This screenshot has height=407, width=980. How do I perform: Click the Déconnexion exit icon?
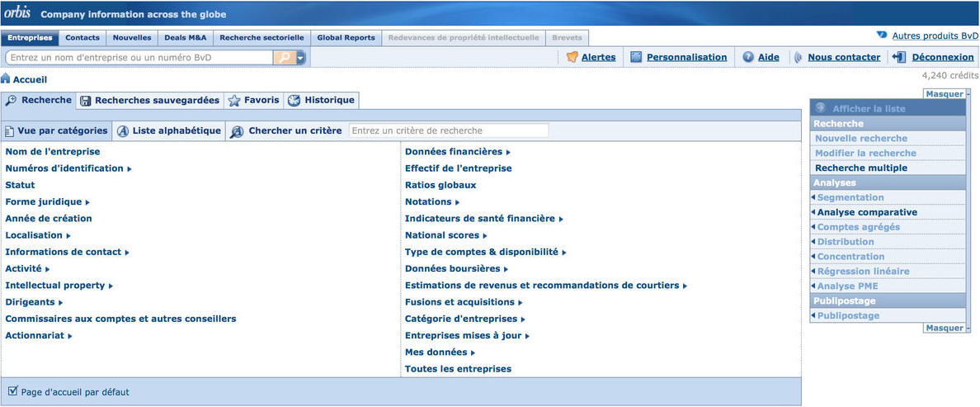[x=899, y=57]
